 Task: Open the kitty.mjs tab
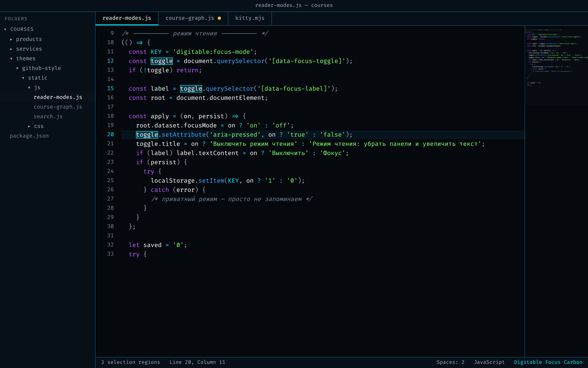tap(250, 18)
